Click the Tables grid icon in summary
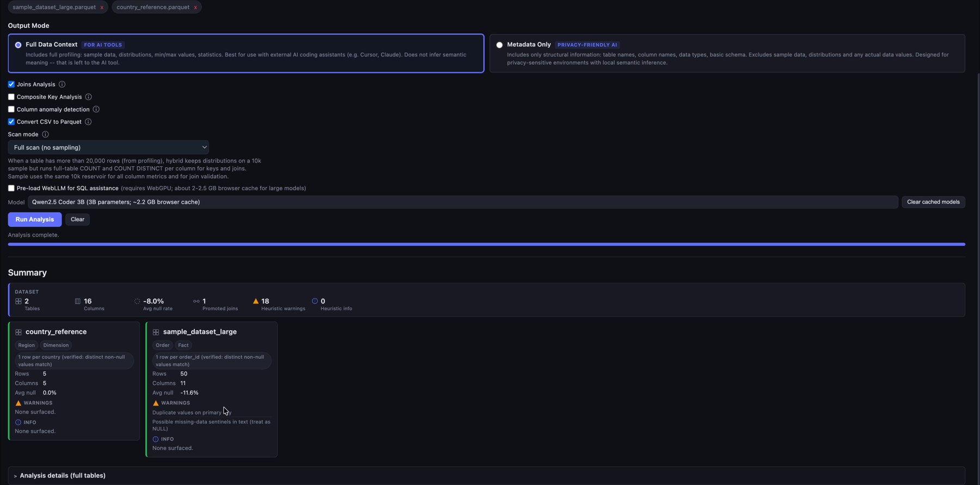 click(x=19, y=301)
